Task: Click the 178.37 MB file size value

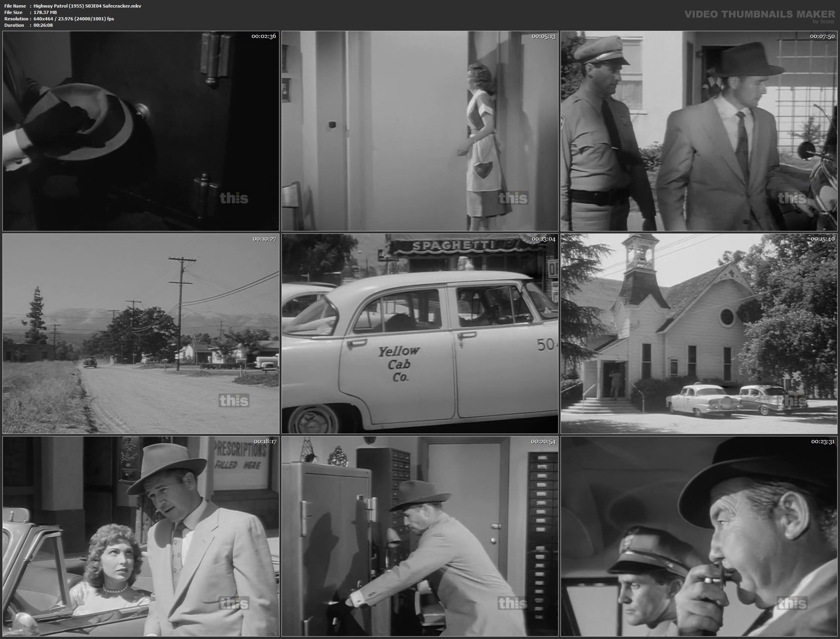Action: 45,12
